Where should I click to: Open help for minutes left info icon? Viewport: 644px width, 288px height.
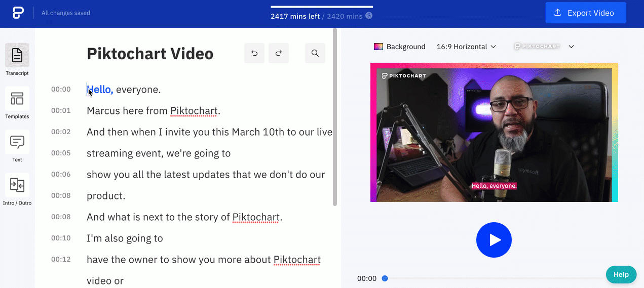369,16
